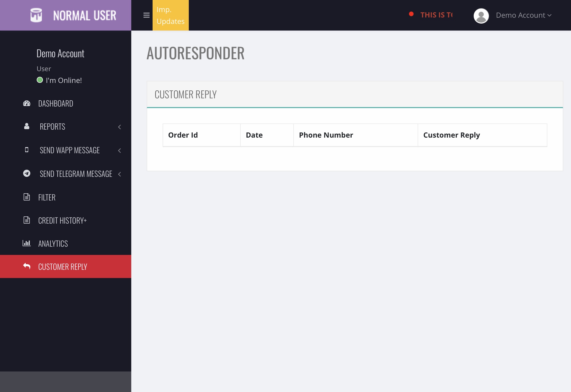571x392 pixels.
Task: Open Send Wapp Message menu item
Action: 65,150
